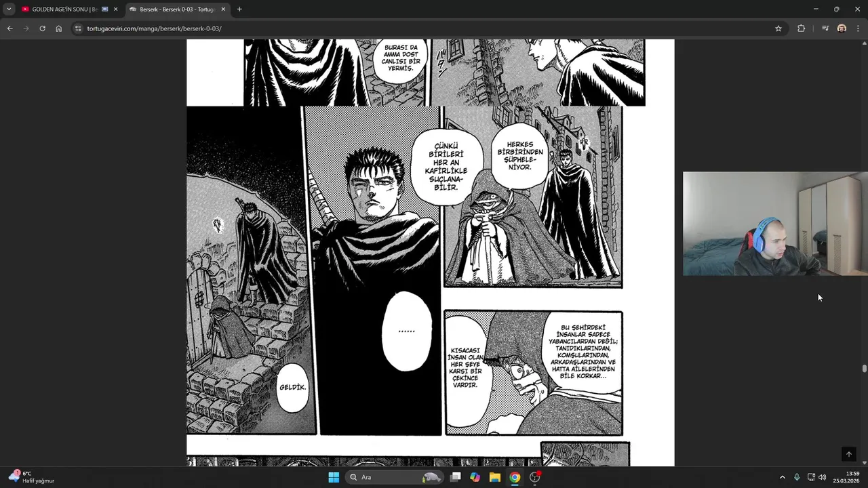The image size is (868, 488).
Task: Restore down the Chrome window
Action: point(837,9)
